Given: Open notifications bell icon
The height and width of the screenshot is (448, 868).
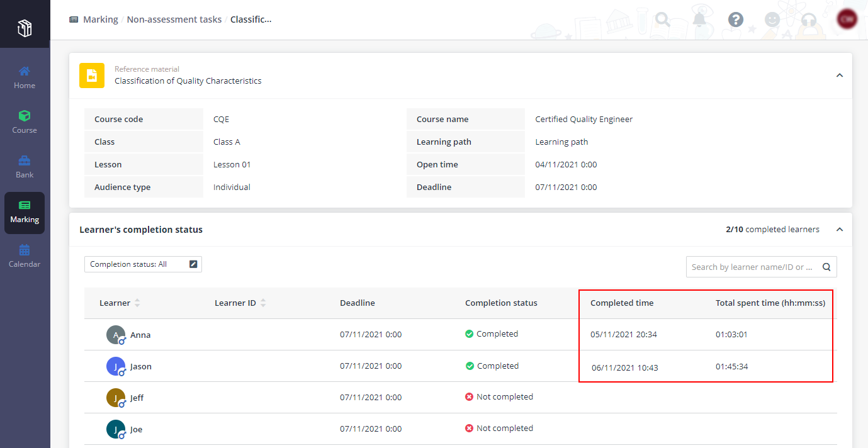Looking at the screenshot, I should pyautogui.click(x=699, y=20).
